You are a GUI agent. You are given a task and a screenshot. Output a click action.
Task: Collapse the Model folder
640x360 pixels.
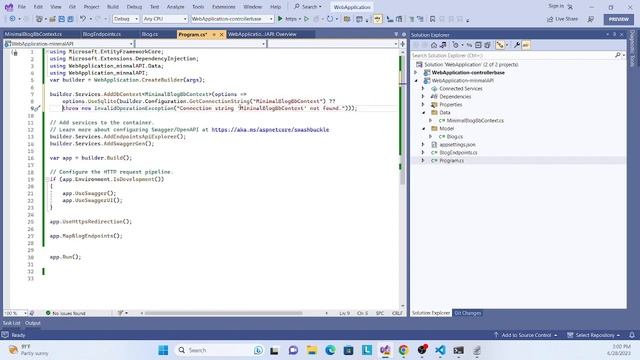(423, 129)
